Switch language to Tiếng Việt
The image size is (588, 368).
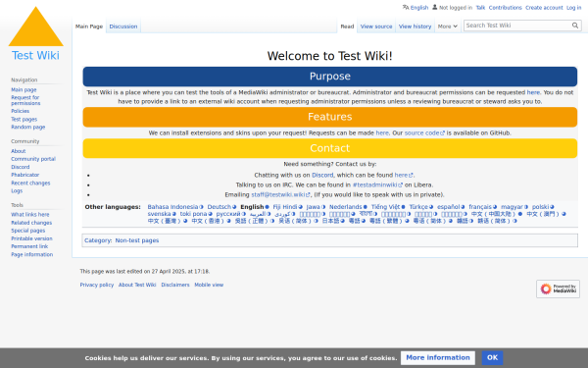[385, 207]
